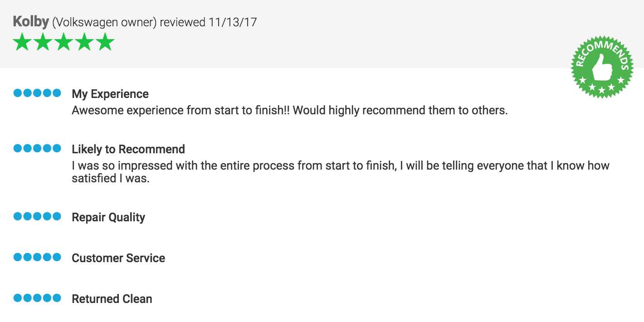
Task: Click the Volkswagen owner label
Action: tap(105, 22)
